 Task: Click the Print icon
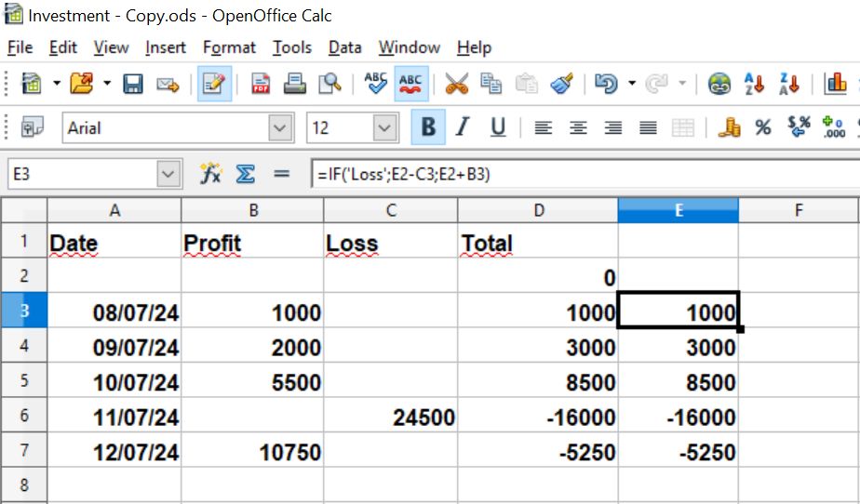[x=294, y=84]
